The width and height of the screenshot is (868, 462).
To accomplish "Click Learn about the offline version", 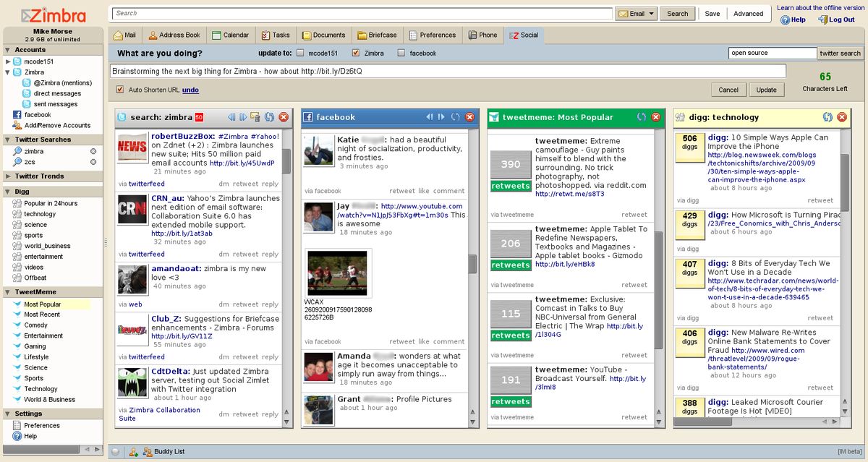I will tap(820, 8).
